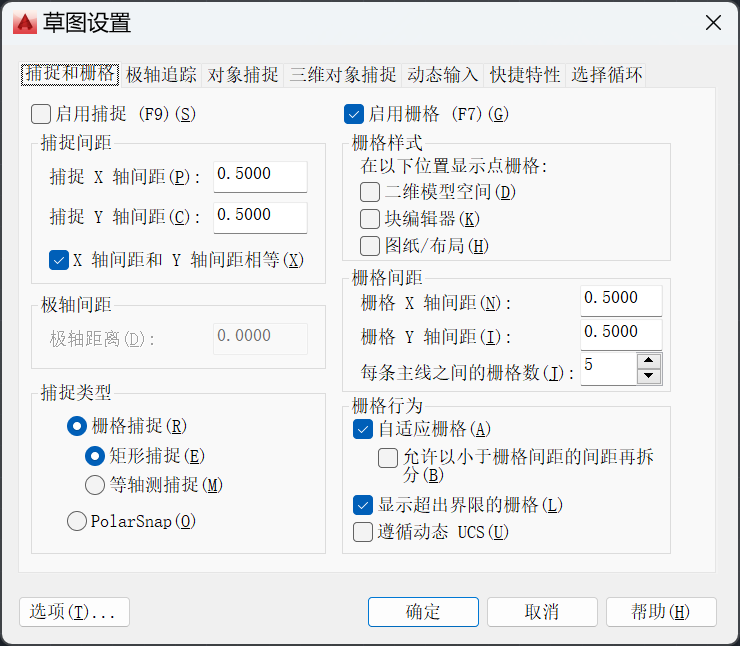Check 块编辑器 dot grid option

coord(370,219)
